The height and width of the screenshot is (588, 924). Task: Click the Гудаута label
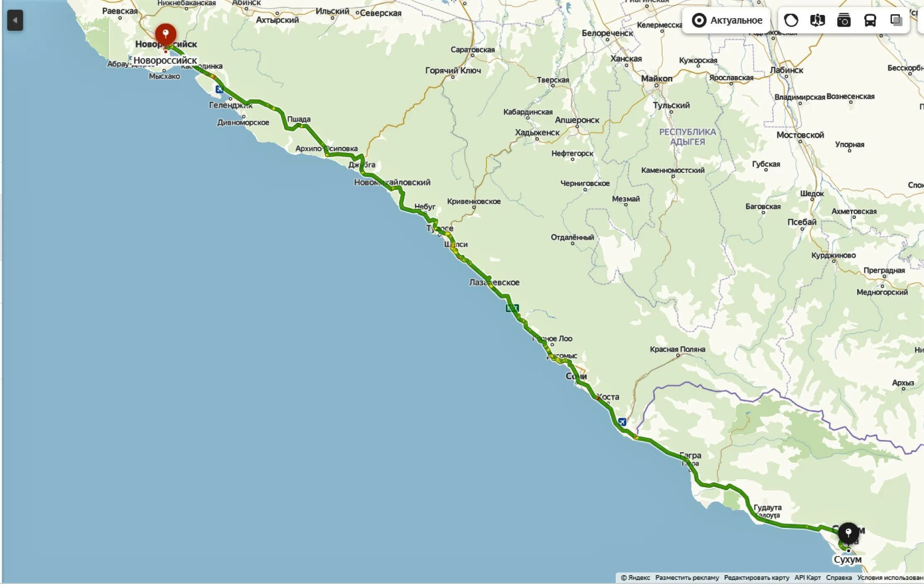767,507
